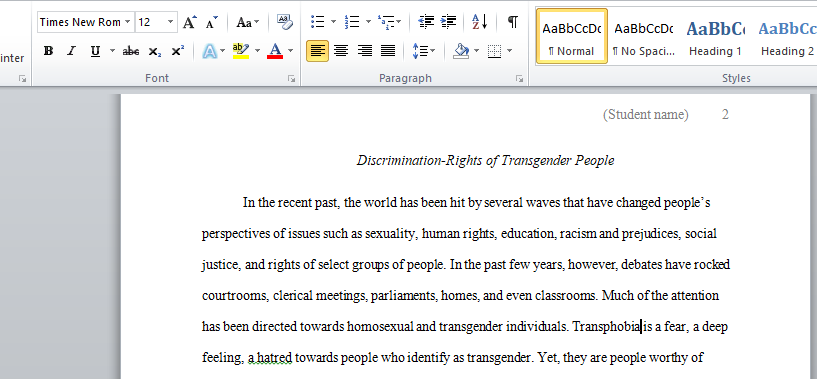Align text right

(365, 51)
